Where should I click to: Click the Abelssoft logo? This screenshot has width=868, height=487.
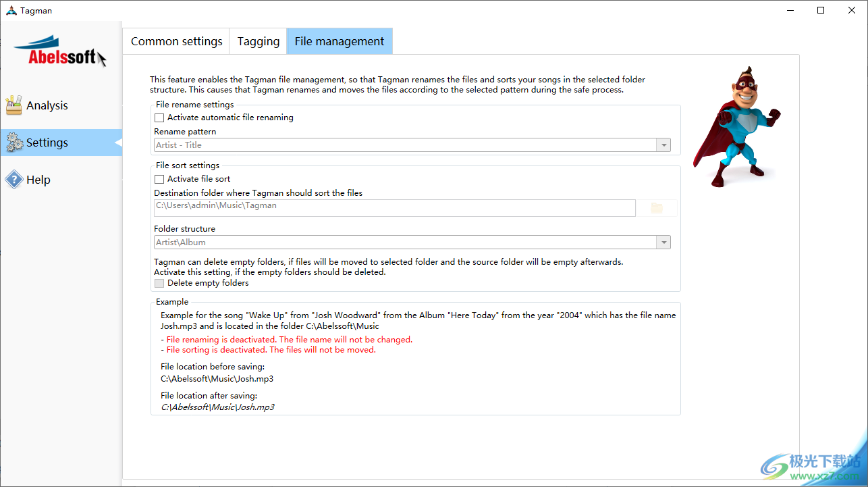click(61, 51)
